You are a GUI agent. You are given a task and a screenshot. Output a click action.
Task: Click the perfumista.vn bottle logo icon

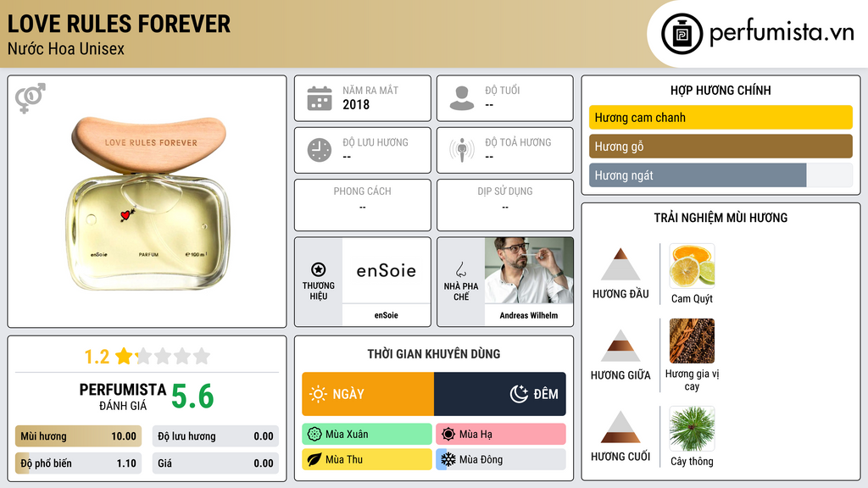682,34
